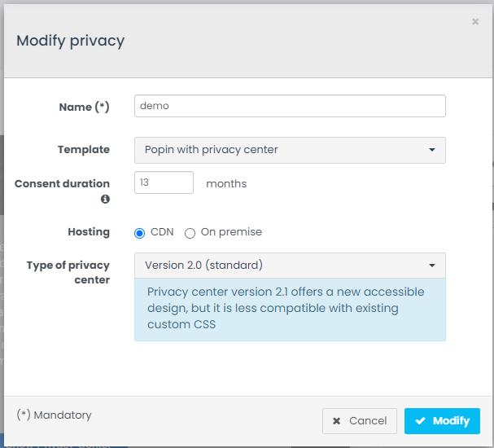
Task: Click the blue version 2.1 info notice
Action: pyautogui.click(x=290, y=309)
